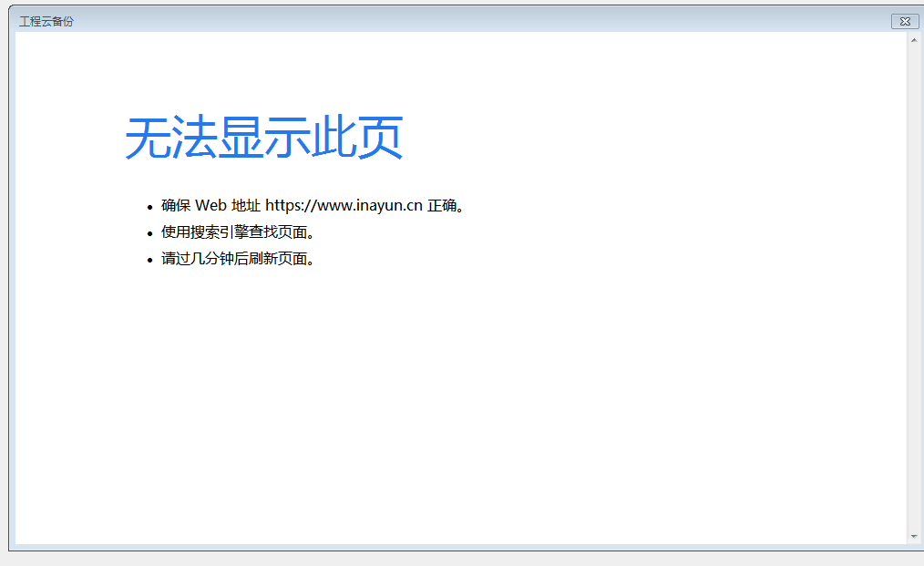Click the middle of the vertical scrollbar track
The height and width of the screenshot is (566, 924).
[914, 288]
